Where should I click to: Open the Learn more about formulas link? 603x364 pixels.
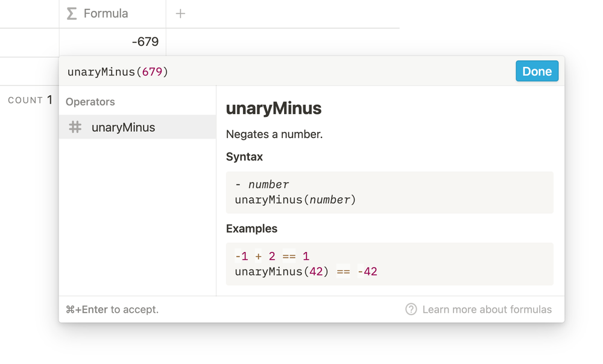click(487, 309)
